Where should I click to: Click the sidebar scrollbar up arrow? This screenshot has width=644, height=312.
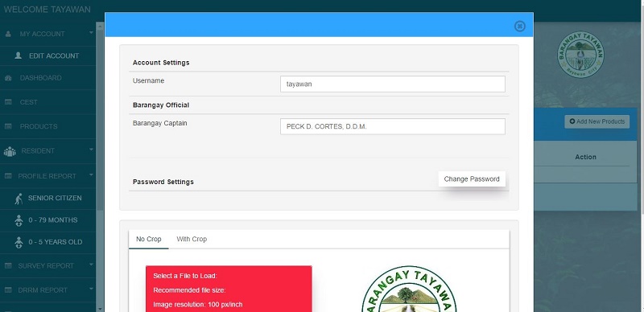tap(100, 26)
